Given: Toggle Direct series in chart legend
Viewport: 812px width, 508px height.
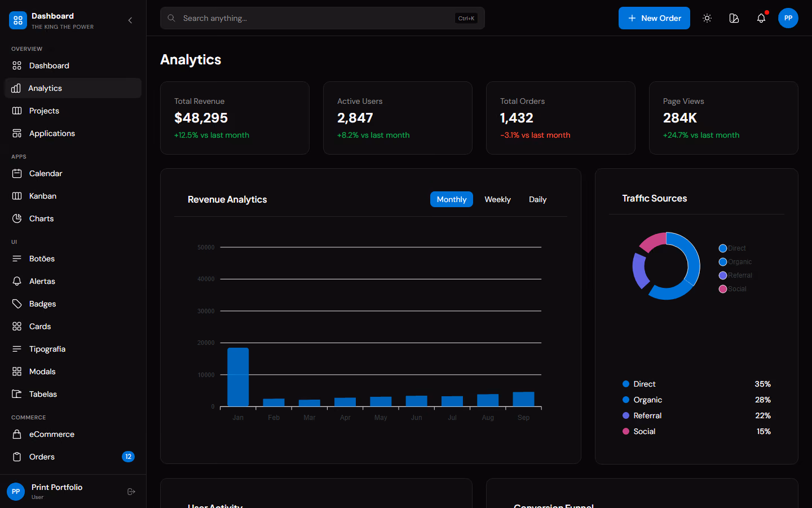Looking at the screenshot, I should (x=732, y=248).
